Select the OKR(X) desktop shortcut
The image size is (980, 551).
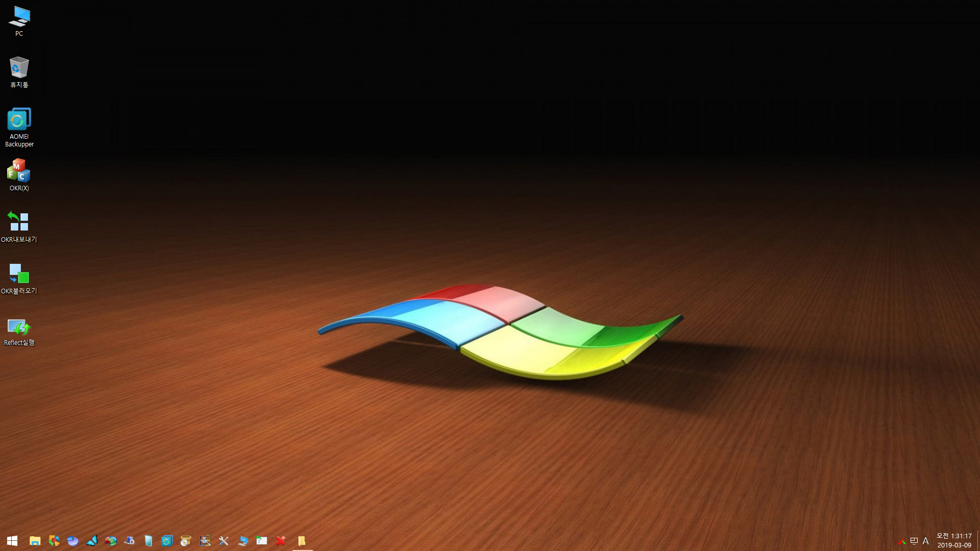click(x=19, y=175)
